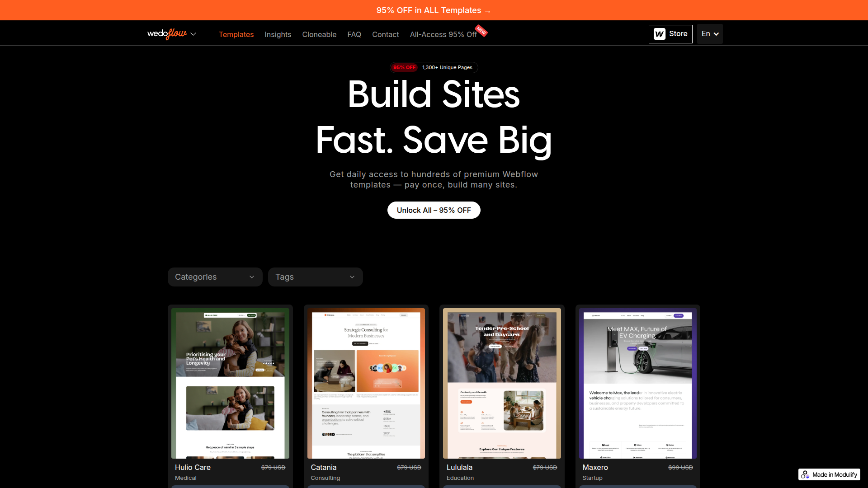Click the $79 USD price on Catania
This screenshot has width=868, height=488.
(x=409, y=467)
